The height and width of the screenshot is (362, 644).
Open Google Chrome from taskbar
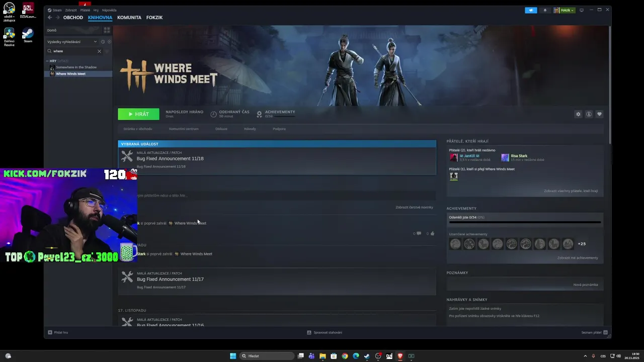[345, 356]
